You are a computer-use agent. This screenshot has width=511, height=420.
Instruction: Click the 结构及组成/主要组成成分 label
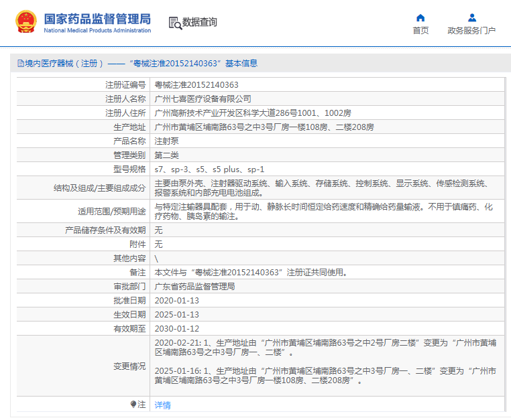pyautogui.click(x=99, y=188)
